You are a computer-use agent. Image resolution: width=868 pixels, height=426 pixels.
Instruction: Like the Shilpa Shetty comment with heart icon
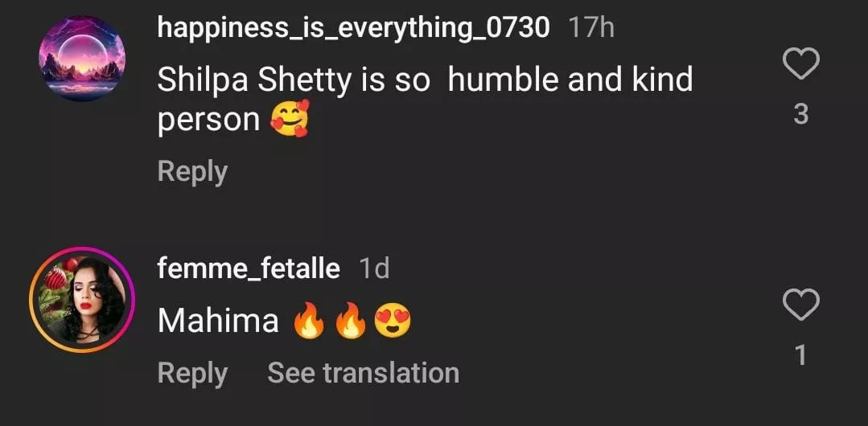(800, 64)
